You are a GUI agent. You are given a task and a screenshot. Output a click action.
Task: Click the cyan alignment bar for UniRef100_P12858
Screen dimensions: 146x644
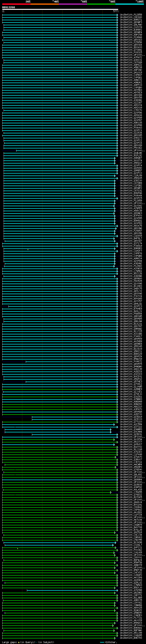(x=60, y=15)
